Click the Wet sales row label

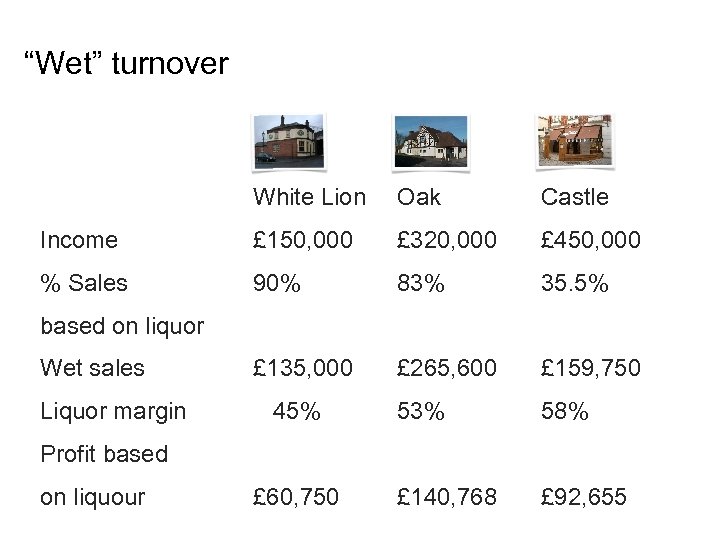coord(92,368)
